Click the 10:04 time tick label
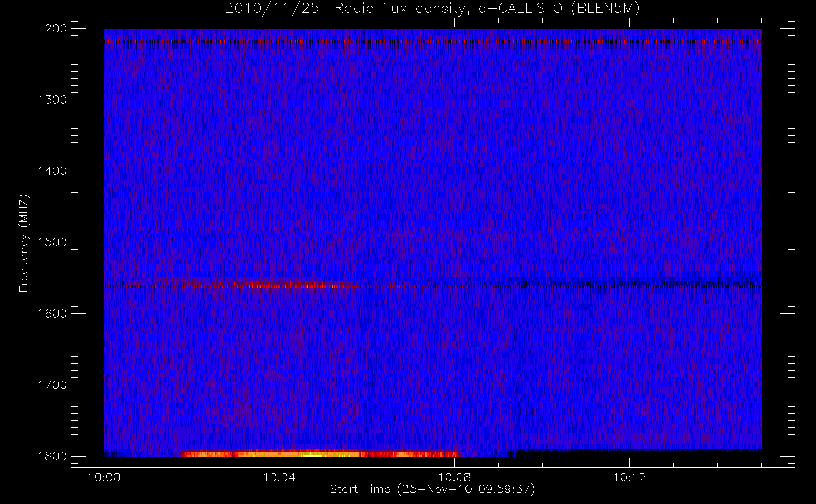Viewport: 816px width, 504px height. (279, 477)
